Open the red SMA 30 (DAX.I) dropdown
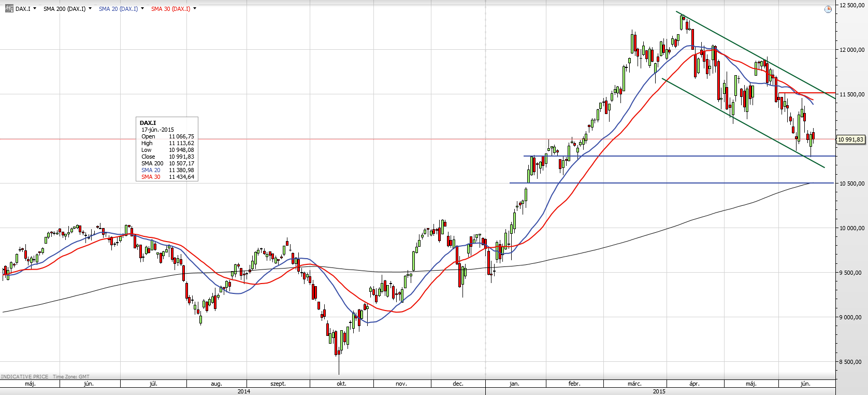Image resolution: width=868 pixels, height=395 pixels. click(x=195, y=8)
